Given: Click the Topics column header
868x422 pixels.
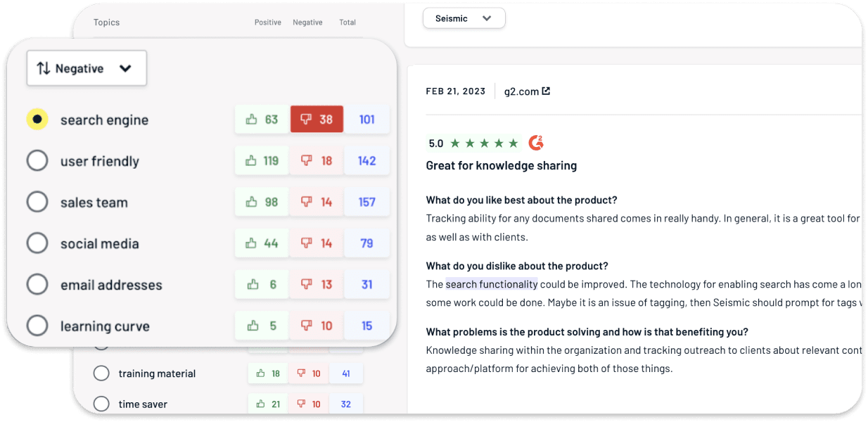Looking at the screenshot, I should coord(106,23).
